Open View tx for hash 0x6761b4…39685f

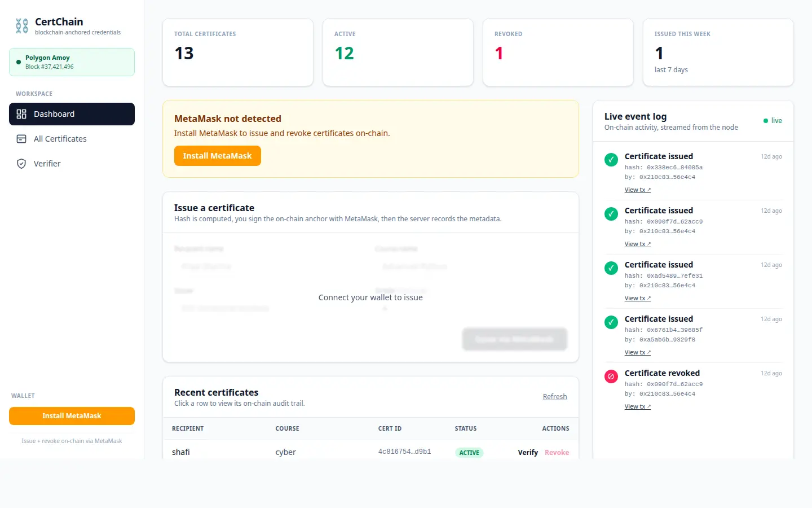tap(638, 353)
